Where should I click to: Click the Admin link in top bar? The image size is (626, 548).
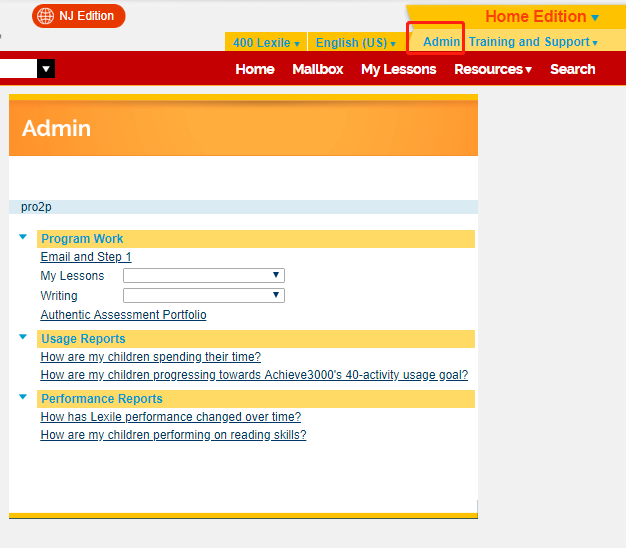tap(441, 42)
